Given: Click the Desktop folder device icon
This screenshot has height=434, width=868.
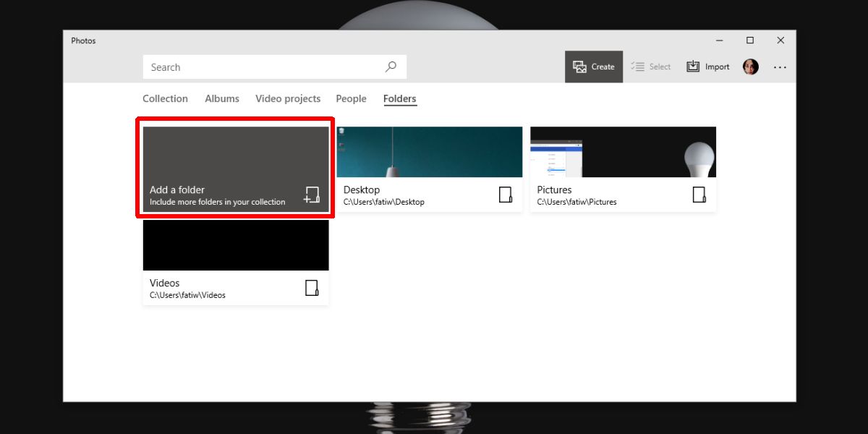Looking at the screenshot, I should tap(506, 195).
